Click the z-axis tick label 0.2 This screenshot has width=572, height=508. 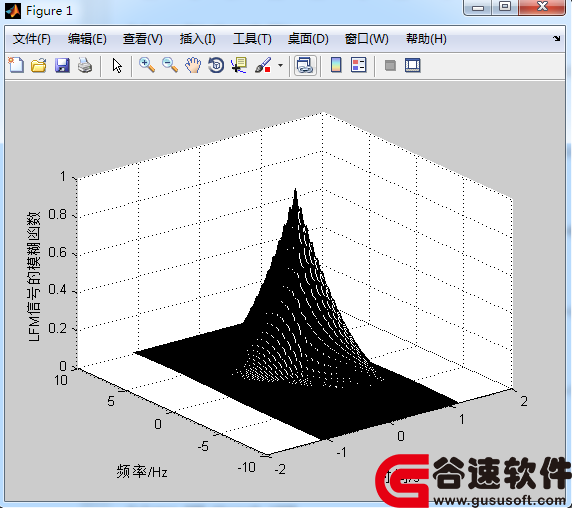(x=58, y=328)
